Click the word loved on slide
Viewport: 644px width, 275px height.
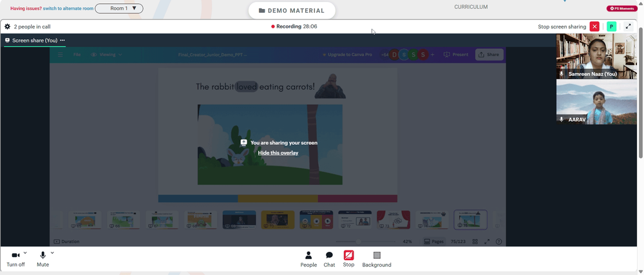coord(247,86)
